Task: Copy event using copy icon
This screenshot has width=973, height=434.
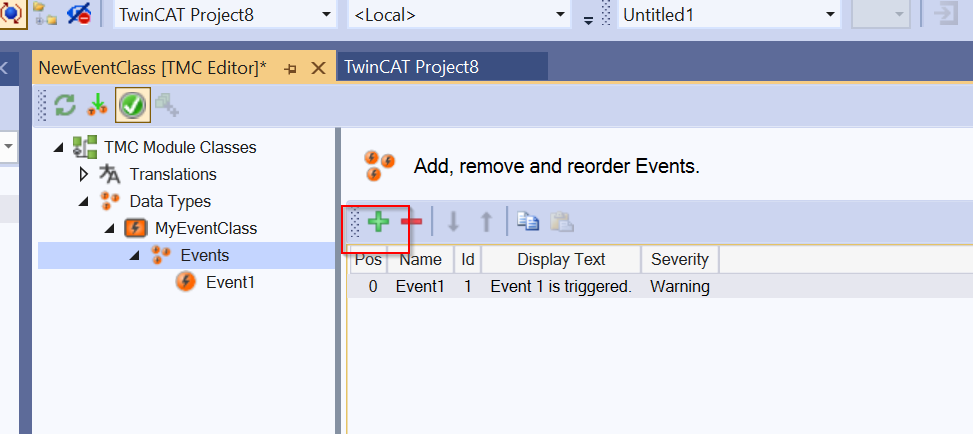Action: (x=528, y=222)
